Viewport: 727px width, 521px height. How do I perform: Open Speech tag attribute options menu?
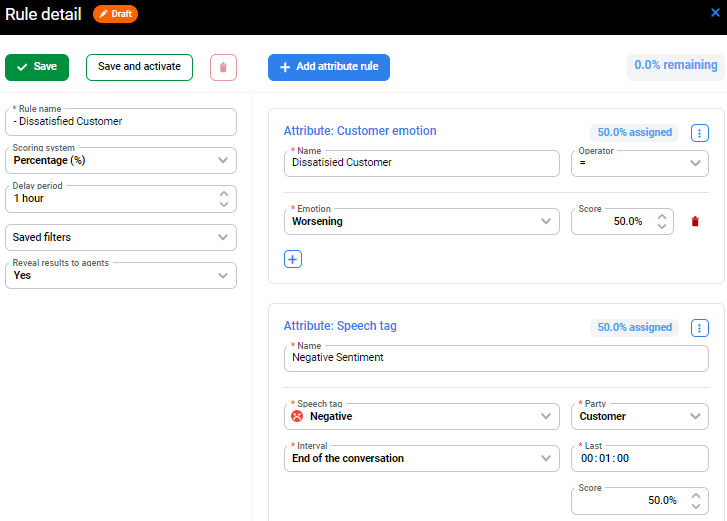tap(700, 327)
